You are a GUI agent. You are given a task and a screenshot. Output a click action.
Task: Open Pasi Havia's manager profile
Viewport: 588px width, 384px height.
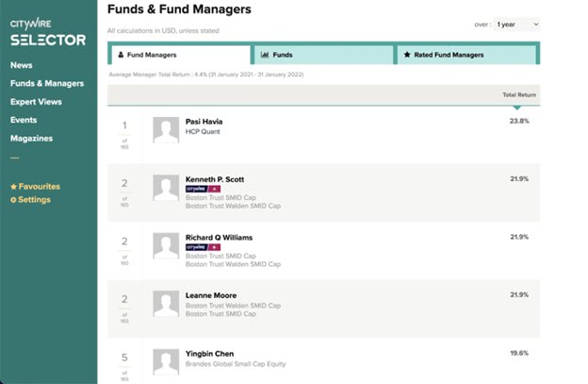click(x=204, y=122)
